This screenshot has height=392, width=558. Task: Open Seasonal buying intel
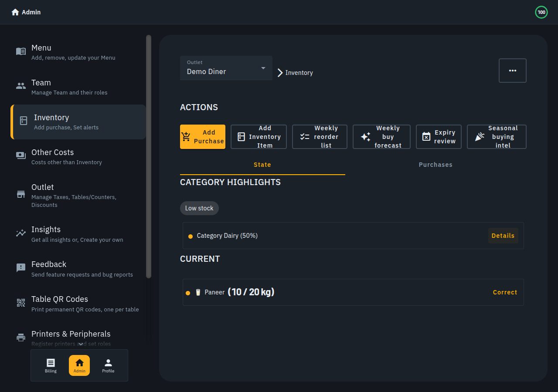coord(497,137)
